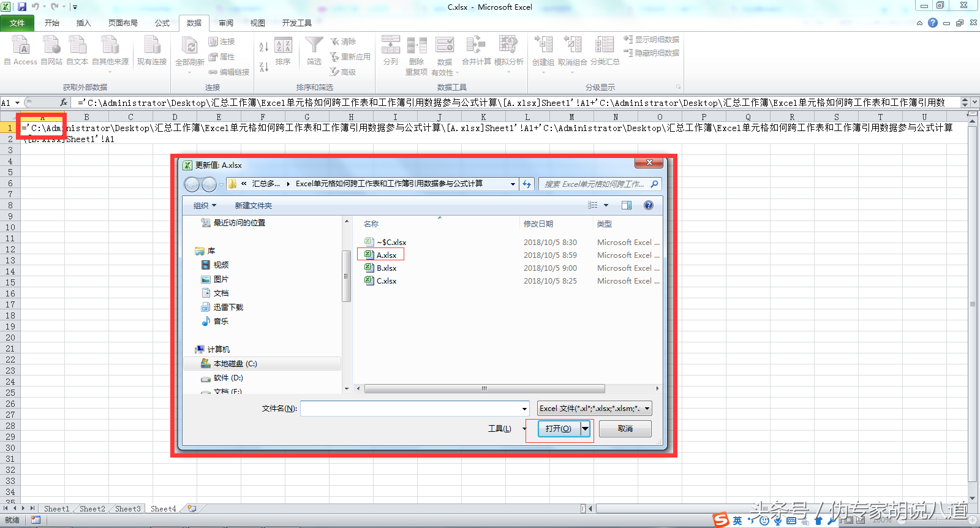The width and height of the screenshot is (980, 528).
Task: Click Advanced (高级) filter
Action: (x=343, y=72)
